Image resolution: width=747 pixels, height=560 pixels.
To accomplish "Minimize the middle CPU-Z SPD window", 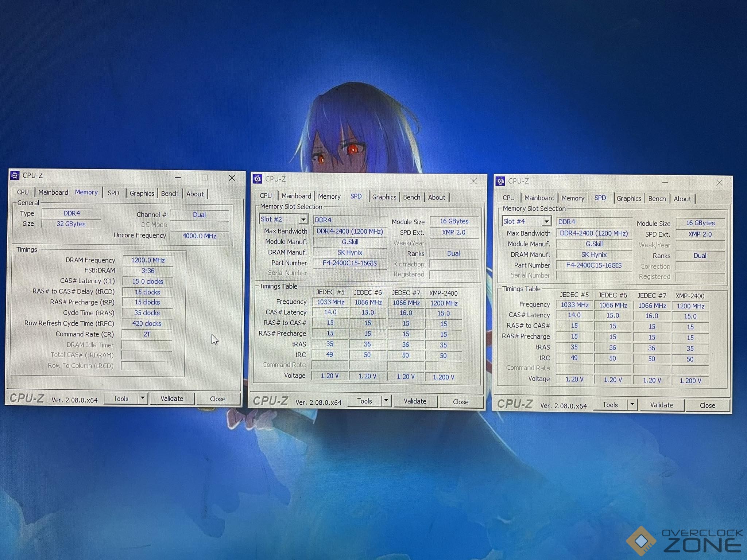I will pos(419,181).
